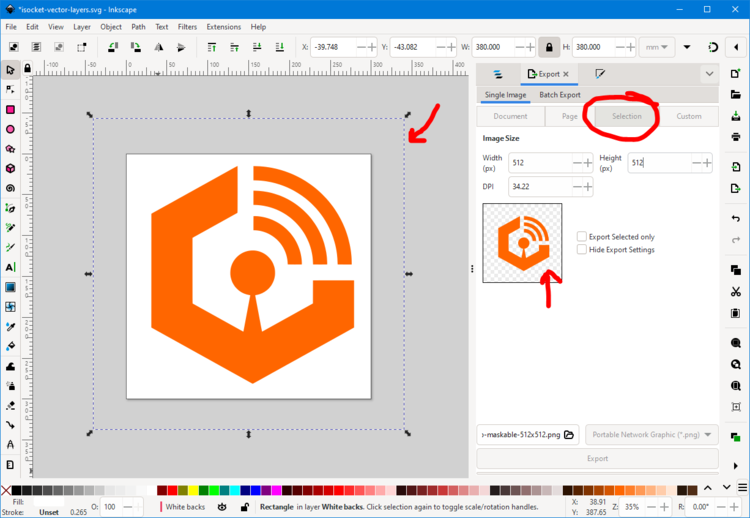Pick the black palette swatch
This screenshot has width=750, height=518.
tap(16, 490)
